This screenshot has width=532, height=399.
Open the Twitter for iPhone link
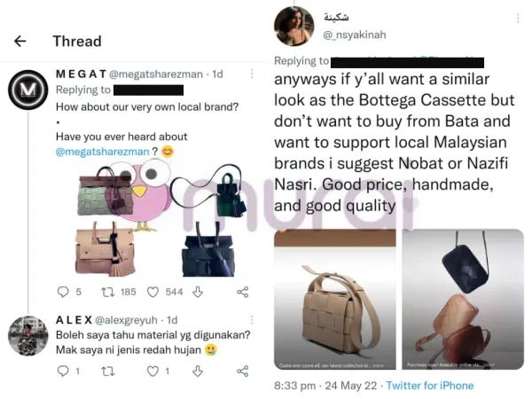pos(429,386)
